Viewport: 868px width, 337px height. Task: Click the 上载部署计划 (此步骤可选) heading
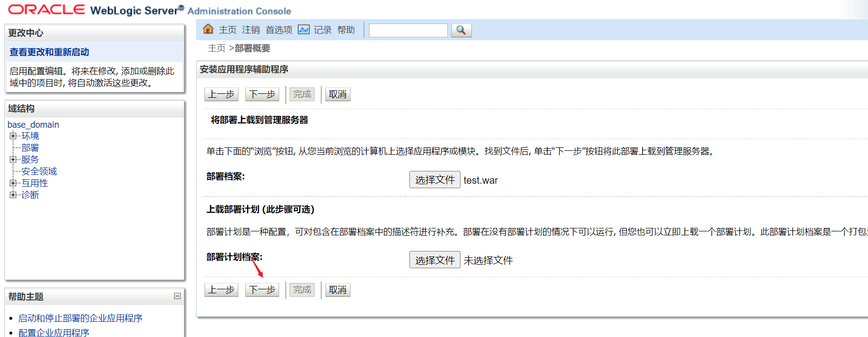(260, 209)
